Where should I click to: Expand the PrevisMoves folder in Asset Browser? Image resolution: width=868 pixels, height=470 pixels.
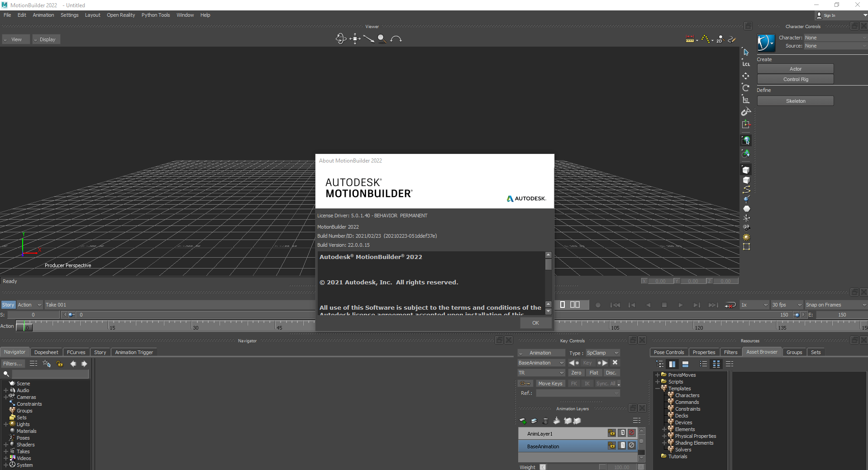657,375
